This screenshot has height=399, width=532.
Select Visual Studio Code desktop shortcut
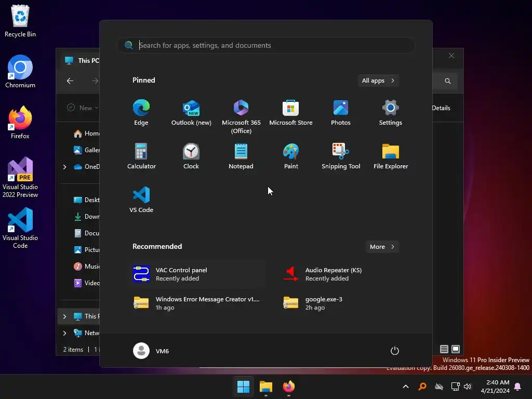click(20, 228)
